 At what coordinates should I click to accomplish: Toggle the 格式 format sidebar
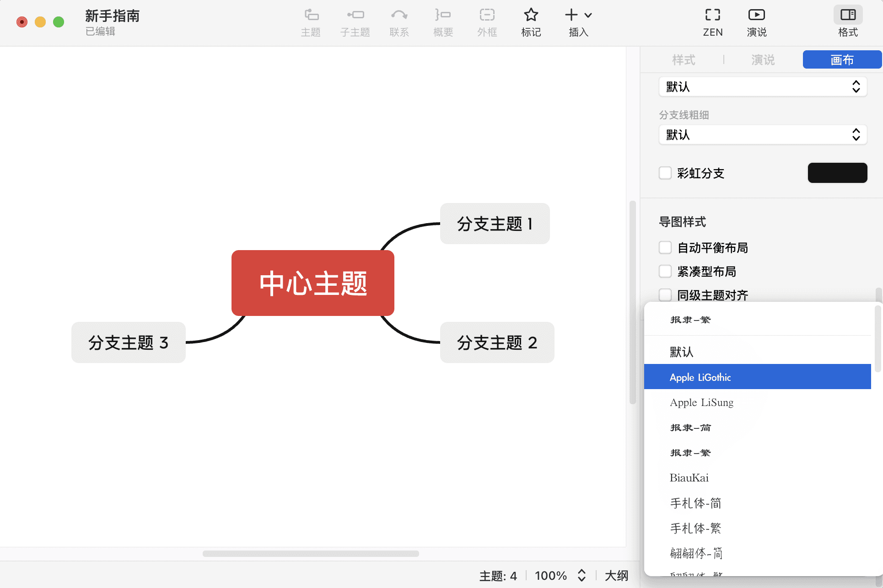point(847,21)
